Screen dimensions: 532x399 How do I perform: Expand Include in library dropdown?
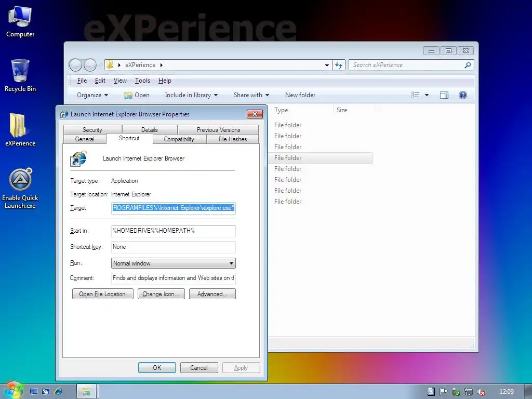coord(191,95)
